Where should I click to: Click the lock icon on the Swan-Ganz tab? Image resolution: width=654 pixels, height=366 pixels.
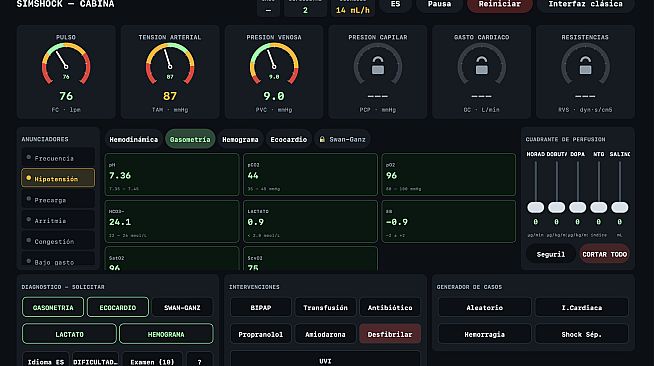(x=322, y=139)
